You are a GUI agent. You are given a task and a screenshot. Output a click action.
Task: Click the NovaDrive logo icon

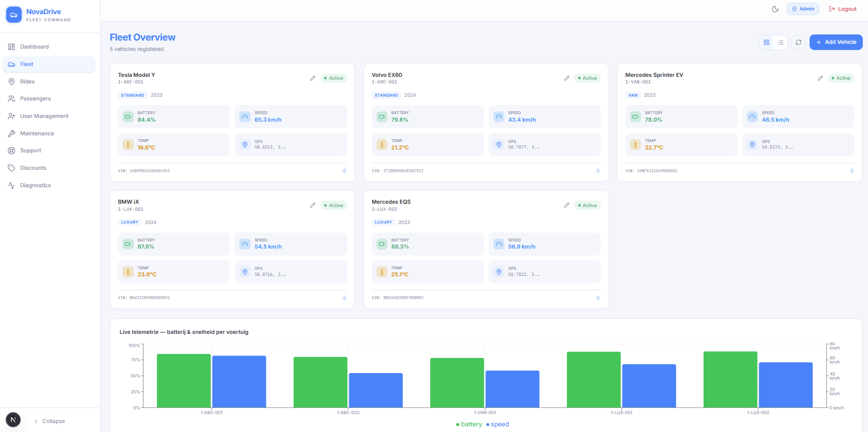pos(14,15)
